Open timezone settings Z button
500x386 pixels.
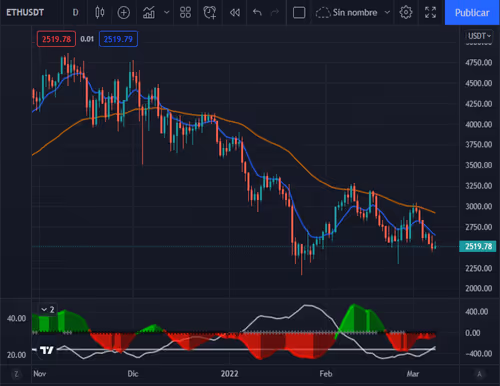tap(16, 374)
